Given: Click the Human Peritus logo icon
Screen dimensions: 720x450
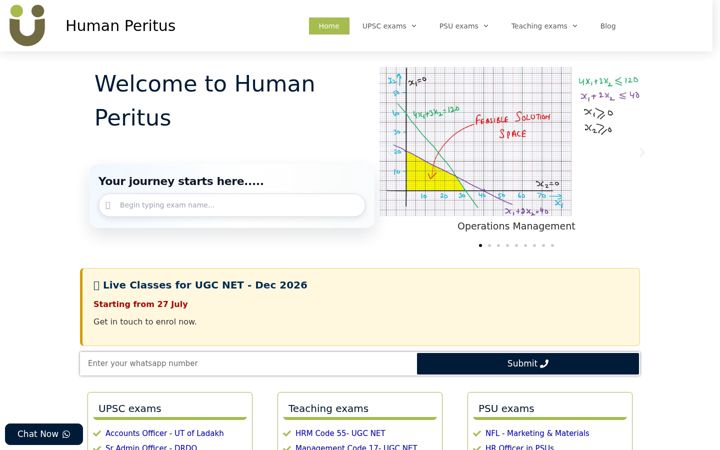Looking at the screenshot, I should tap(27, 25).
